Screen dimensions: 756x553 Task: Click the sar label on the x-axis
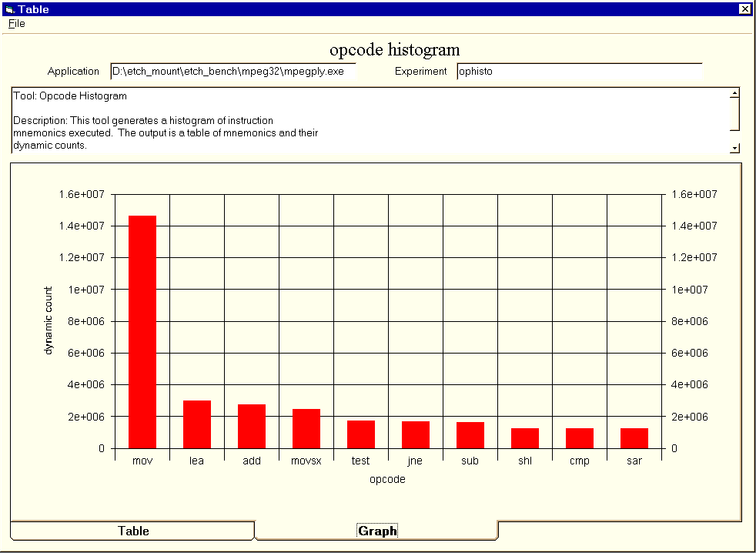(x=634, y=461)
